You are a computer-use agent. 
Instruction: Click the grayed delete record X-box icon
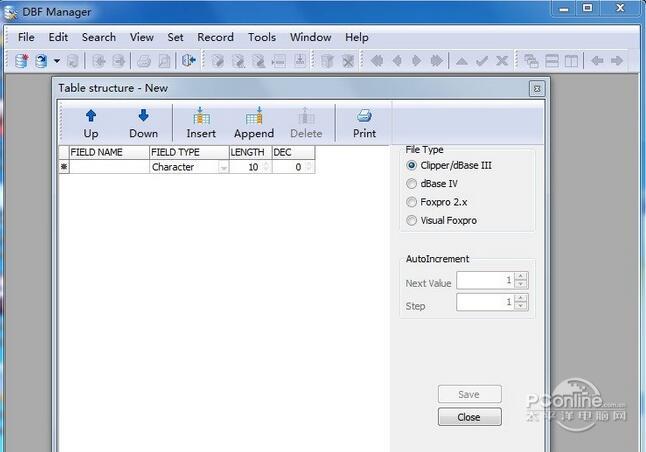pyautogui.click(x=348, y=61)
